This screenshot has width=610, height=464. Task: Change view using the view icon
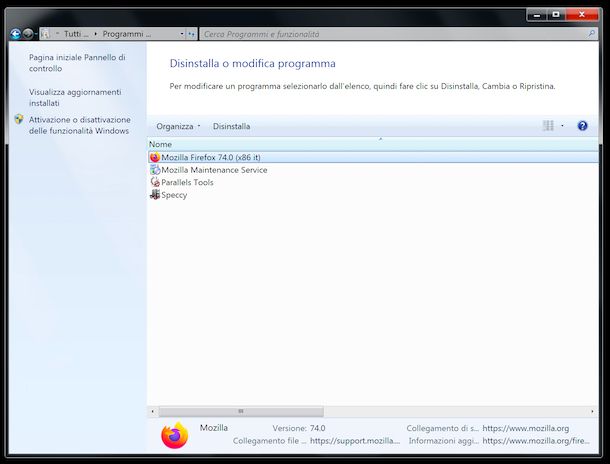click(x=548, y=126)
